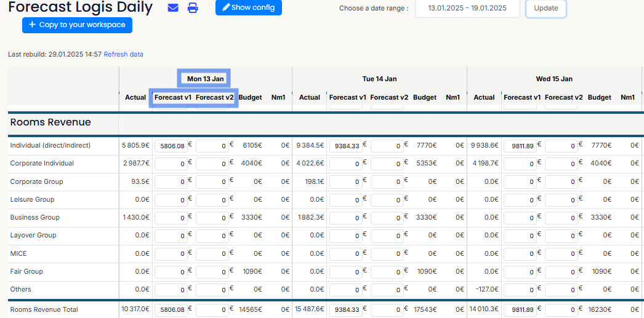This screenshot has width=644, height=318.
Task: Click Rooms Revenue Total Forecast v1 for Monday
Action: pyautogui.click(x=171, y=310)
